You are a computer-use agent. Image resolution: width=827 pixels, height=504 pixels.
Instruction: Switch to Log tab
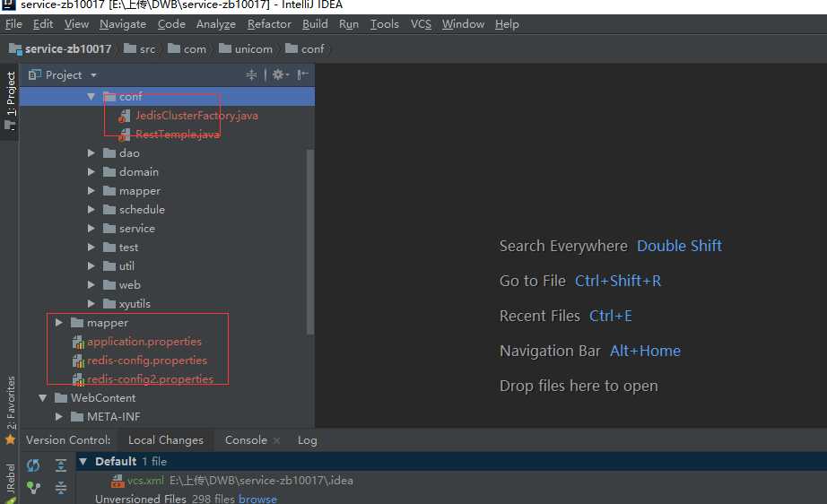point(307,440)
